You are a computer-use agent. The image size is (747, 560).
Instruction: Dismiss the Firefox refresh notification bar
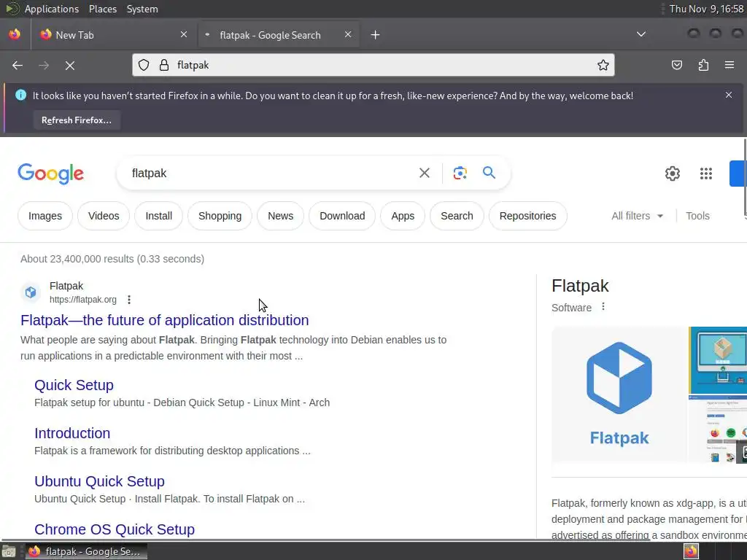tap(729, 95)
